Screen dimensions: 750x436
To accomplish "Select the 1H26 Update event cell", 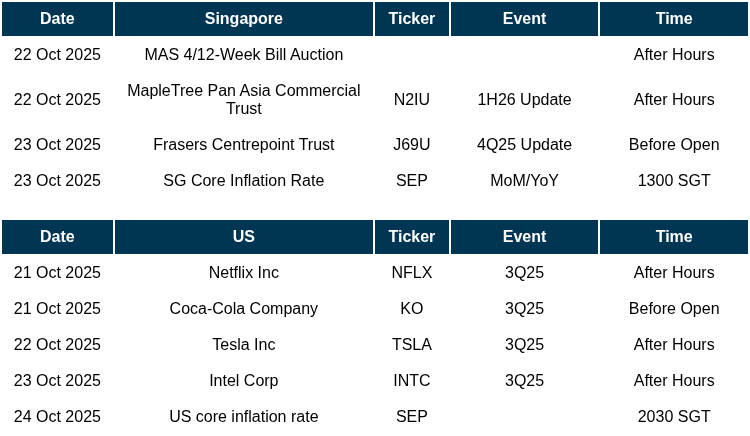I will 524,100.
